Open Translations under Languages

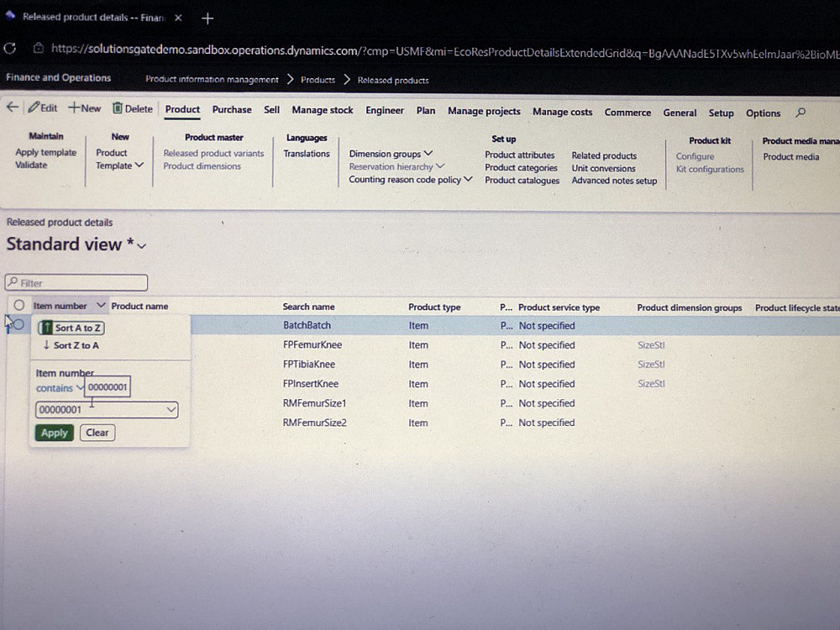(307, 154)
